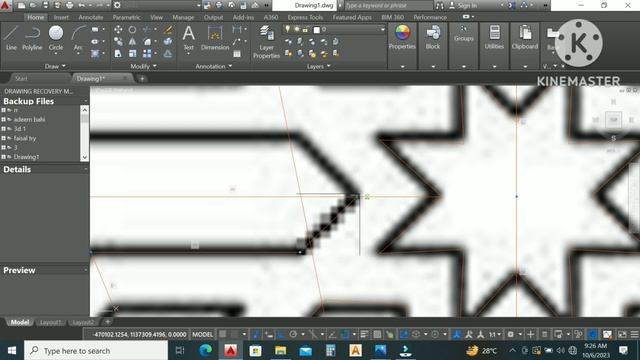Toggle layer 0 lock icon
This screenshot has width=640, height=360.
[305, 29]
